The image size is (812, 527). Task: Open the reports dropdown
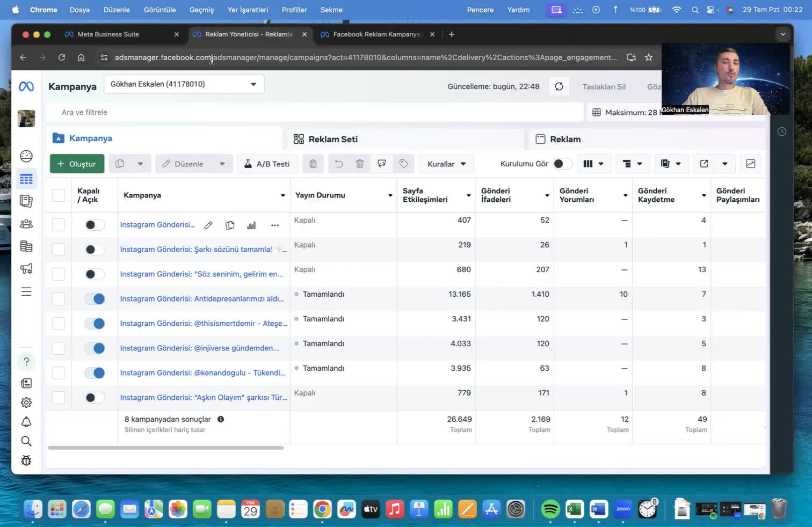click(x=671, y=164)
